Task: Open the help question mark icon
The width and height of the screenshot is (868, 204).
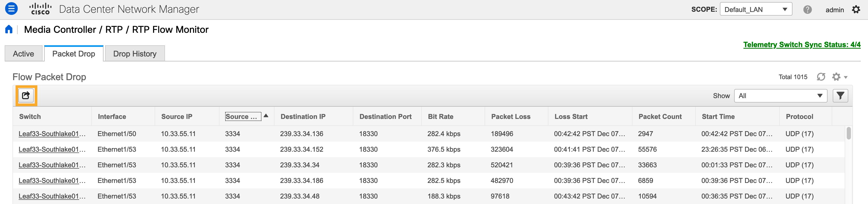Action: (x=807, y=9)
